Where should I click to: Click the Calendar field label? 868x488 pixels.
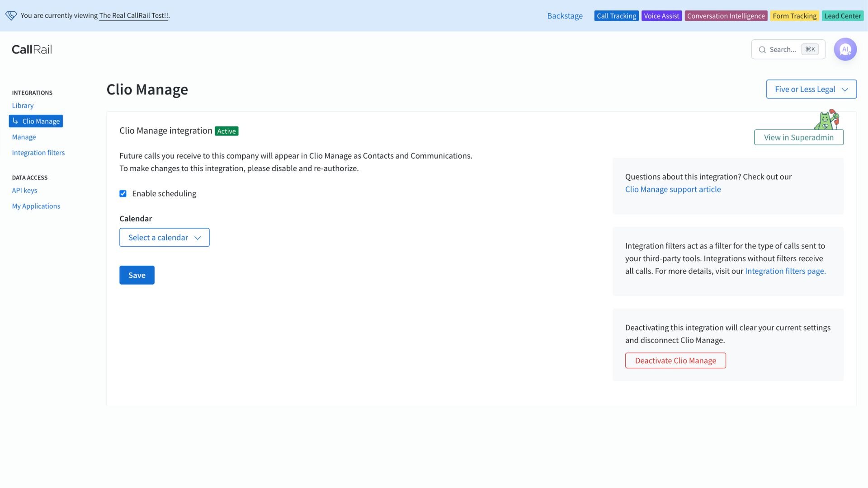pos(136,219)
